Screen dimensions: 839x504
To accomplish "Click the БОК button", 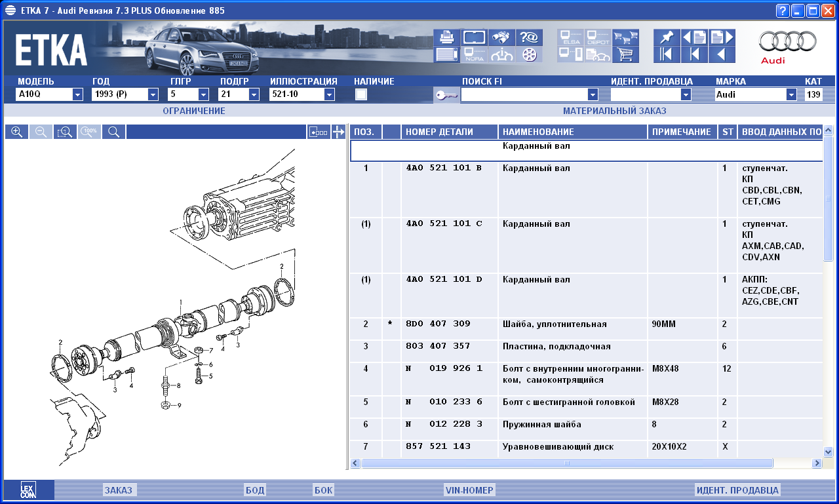I will 324,490.
